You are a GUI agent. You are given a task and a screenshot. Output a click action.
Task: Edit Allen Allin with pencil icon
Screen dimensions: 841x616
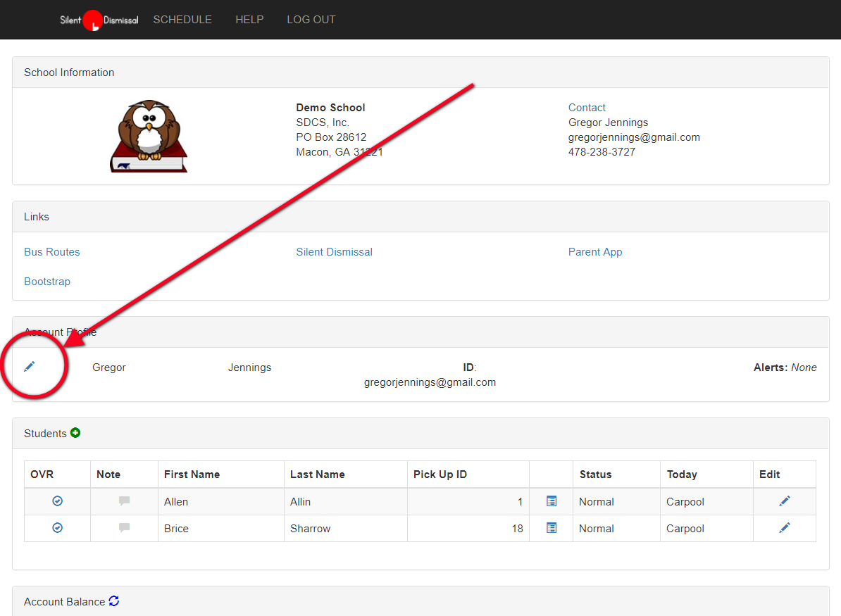(x=785, y=501)
